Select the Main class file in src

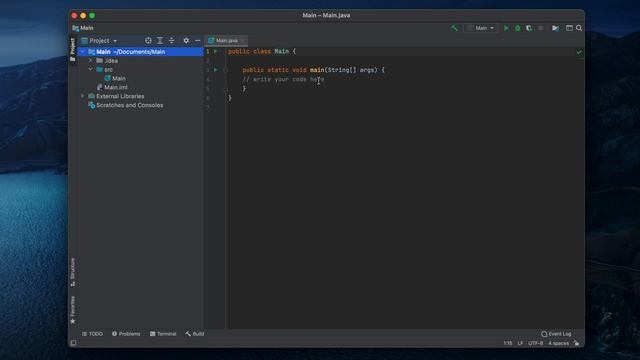point(140,78)
